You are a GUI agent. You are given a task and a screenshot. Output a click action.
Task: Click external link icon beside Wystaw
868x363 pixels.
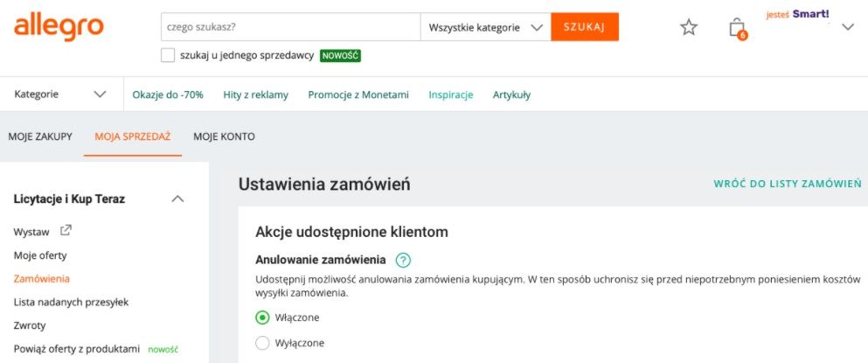tap(66, 232)
